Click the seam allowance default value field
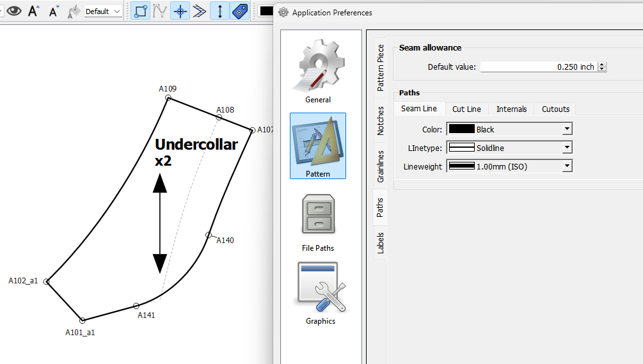This screenshot has width=643, height=364. (543, 67)
